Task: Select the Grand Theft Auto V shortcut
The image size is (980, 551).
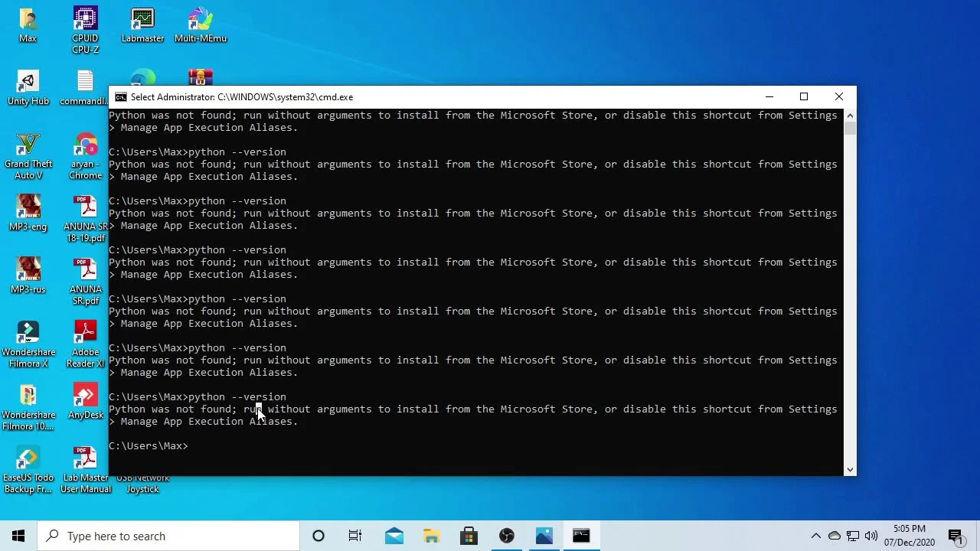Action: coord(28,157)
